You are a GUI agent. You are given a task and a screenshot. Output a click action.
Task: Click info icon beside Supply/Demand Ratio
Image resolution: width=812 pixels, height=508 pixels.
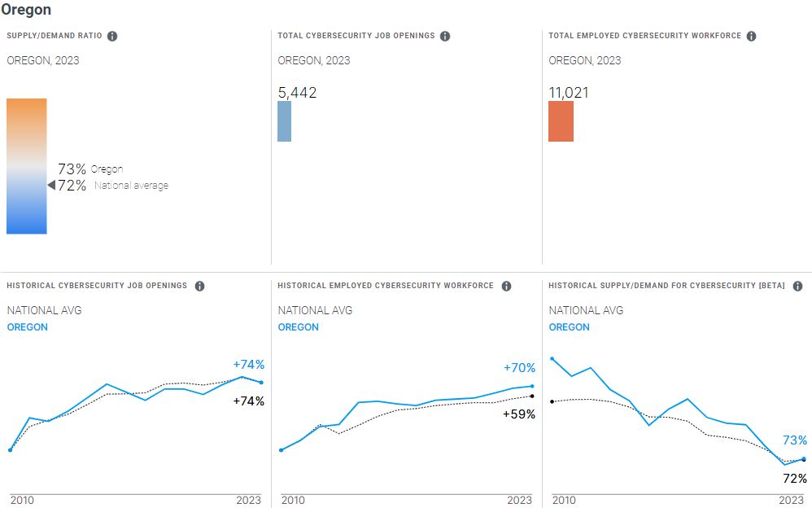click(112, 36)
